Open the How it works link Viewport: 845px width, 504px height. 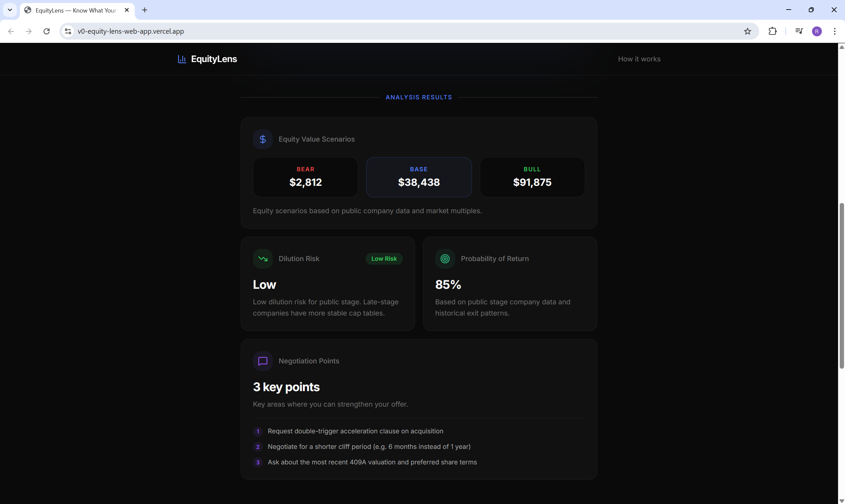639,59
